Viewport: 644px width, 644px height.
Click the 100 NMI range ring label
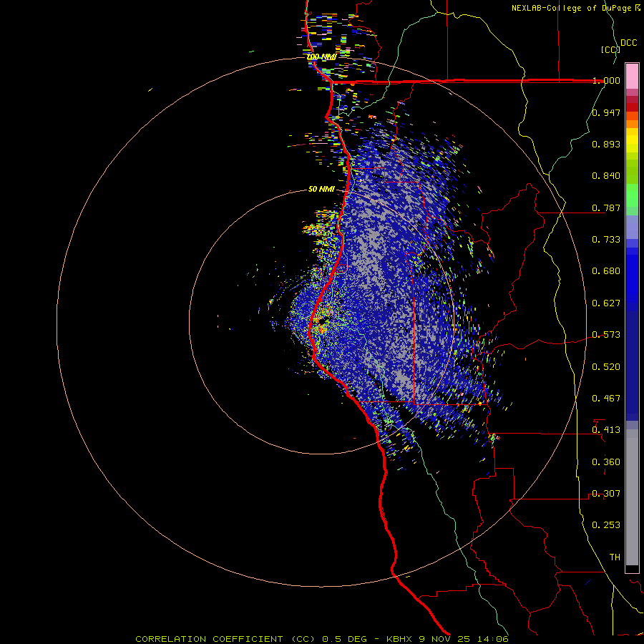(321, 57)
